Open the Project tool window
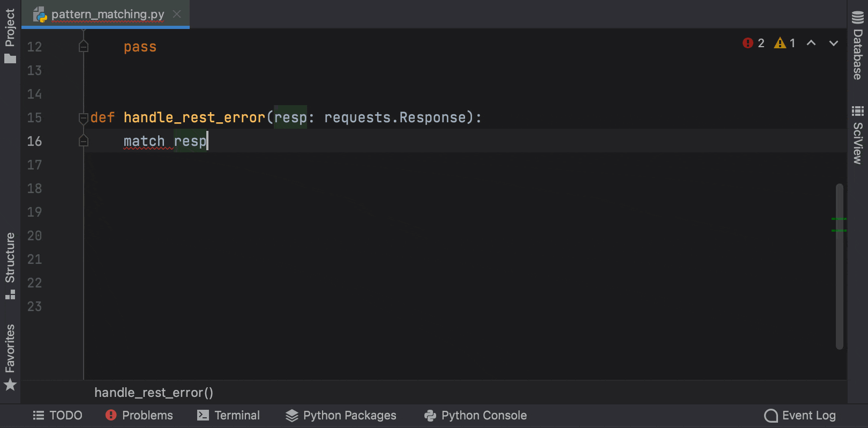Image resolution: width=868 pixels, height=428 pixels. tap(10, 35)
